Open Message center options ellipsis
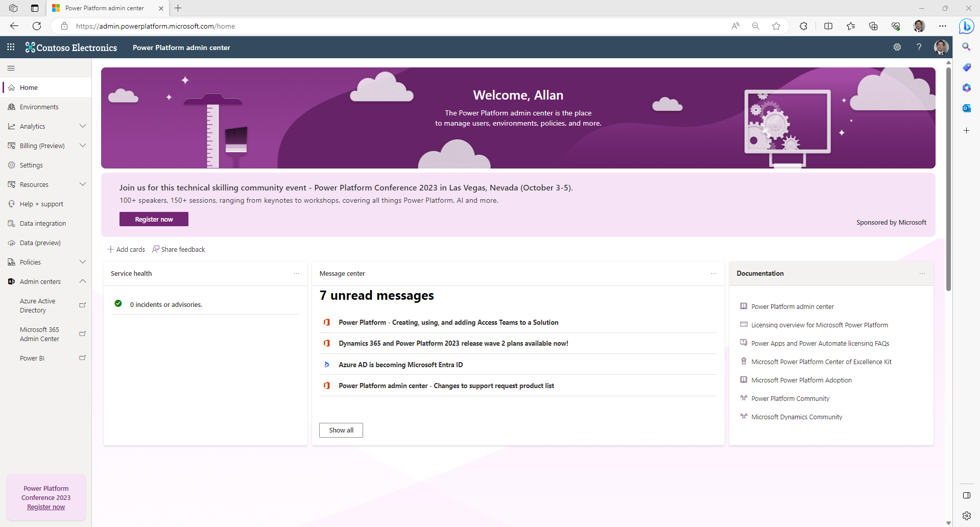 coord(713,274)
